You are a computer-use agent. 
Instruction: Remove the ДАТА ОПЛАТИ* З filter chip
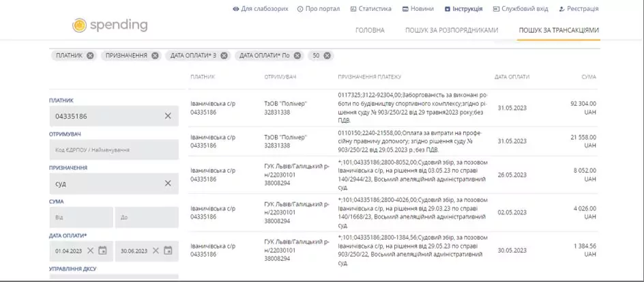[x=224, y=55]
